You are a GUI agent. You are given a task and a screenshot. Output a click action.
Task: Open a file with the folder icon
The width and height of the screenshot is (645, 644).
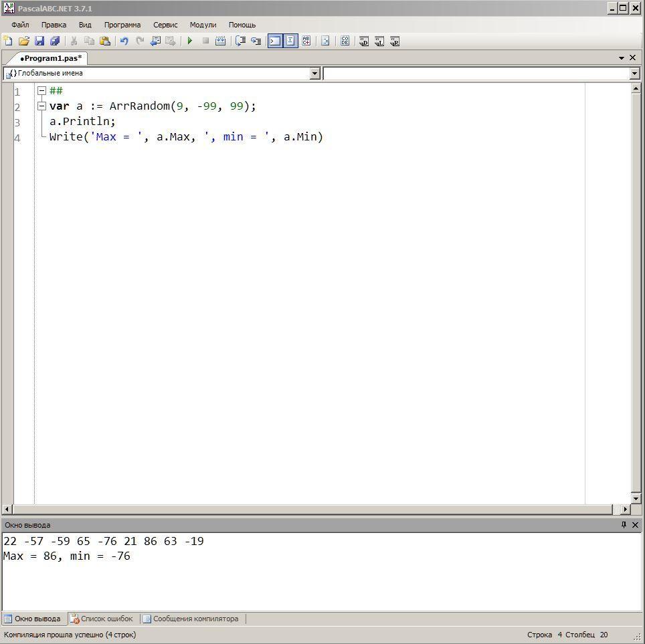[x=24, y=41]
